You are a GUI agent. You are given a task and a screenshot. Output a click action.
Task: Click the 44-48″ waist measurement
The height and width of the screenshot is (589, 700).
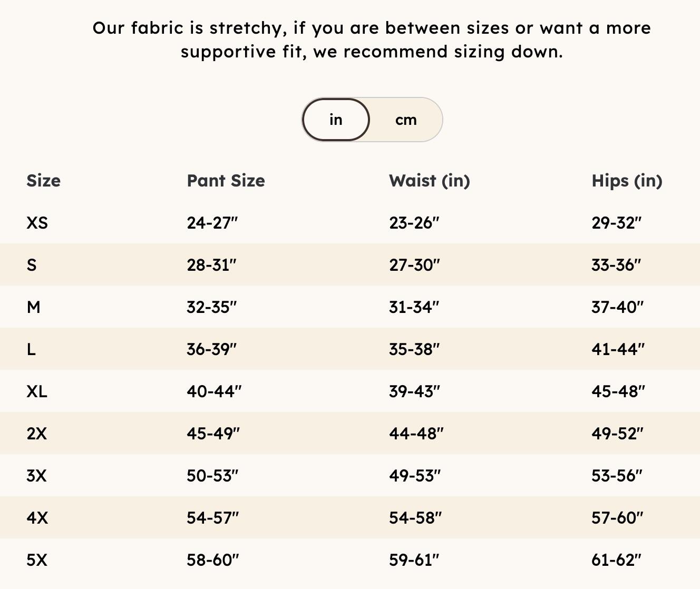(416, 434)
